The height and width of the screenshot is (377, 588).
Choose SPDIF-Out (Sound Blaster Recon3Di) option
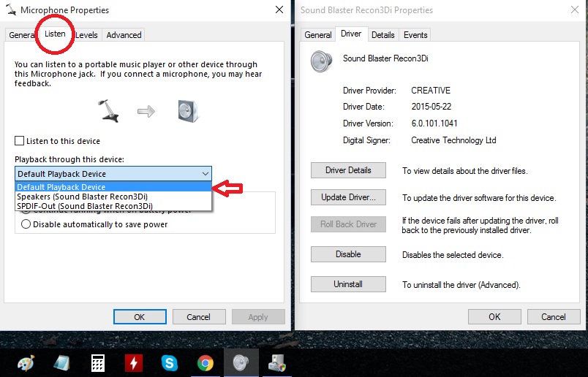tap(113, 206)
